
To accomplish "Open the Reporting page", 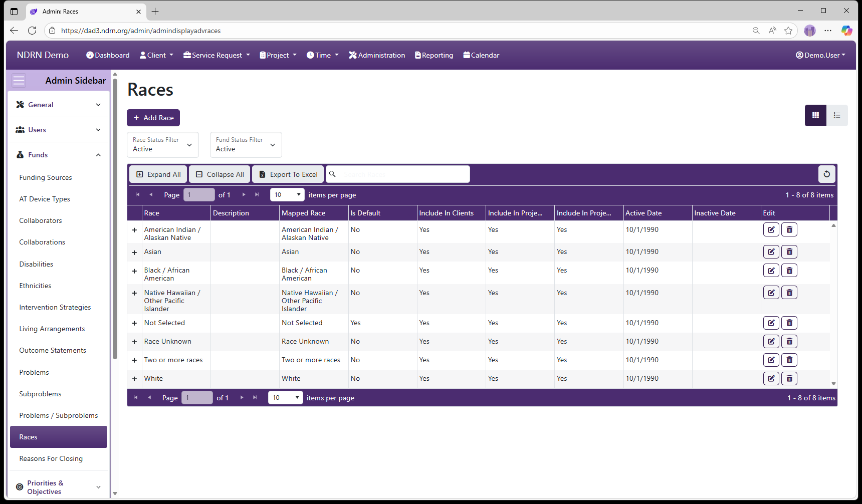I will (434, 55).
